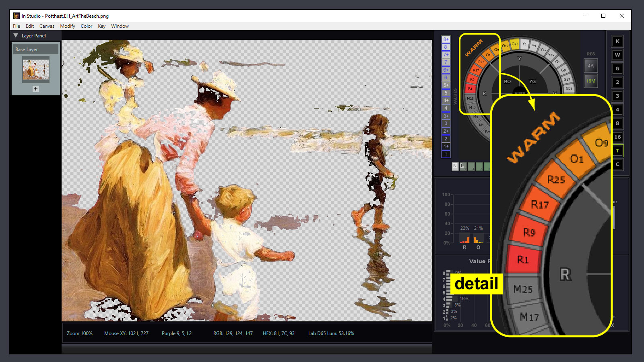Toggle value level 8+
The height and width of the screenshot is (362, 644).
pos(446,39)
